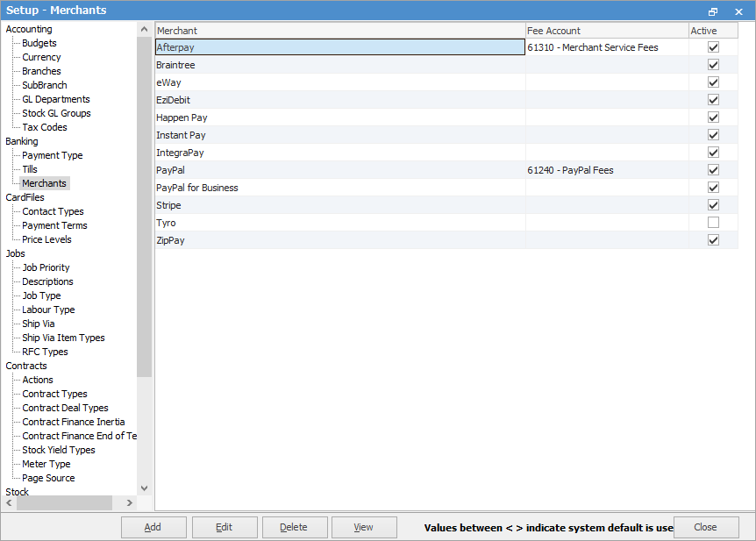This screenshot has height=541, width=756.
Task: Close the Setup - Merchants window
Action: [738, 11]
